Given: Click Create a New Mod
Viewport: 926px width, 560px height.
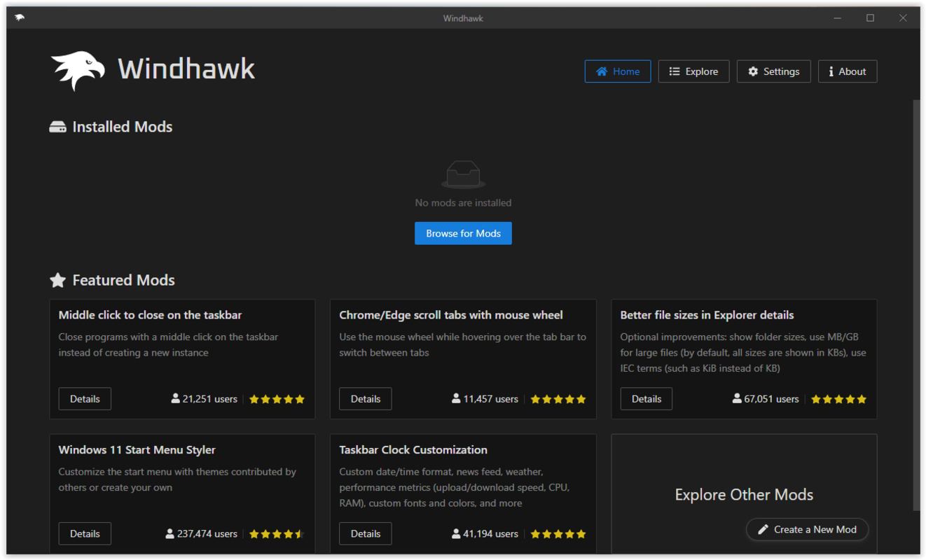Looking at the screenshot, I should [807, 530].
